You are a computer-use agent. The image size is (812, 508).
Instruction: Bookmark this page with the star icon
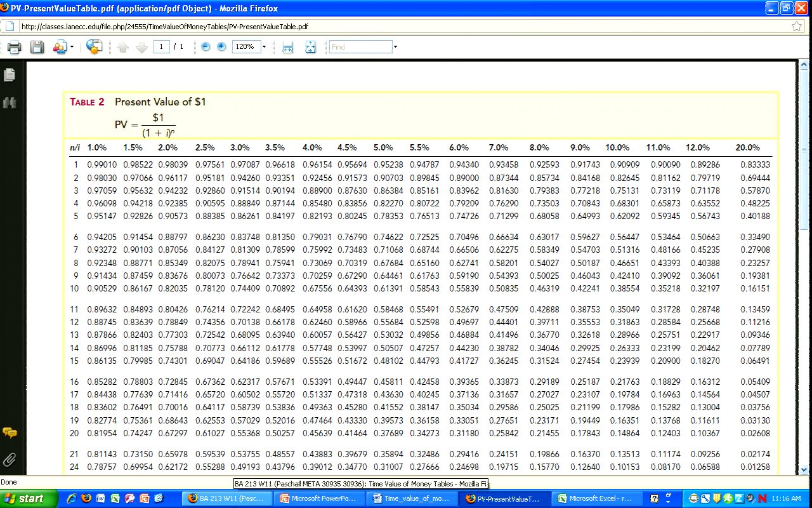point(797,27)
